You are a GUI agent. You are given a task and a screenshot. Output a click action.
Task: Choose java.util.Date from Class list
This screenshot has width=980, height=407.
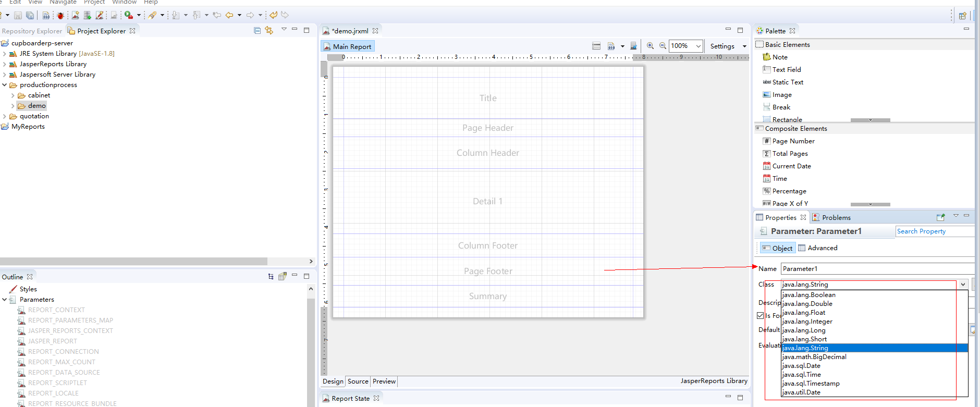875,392
